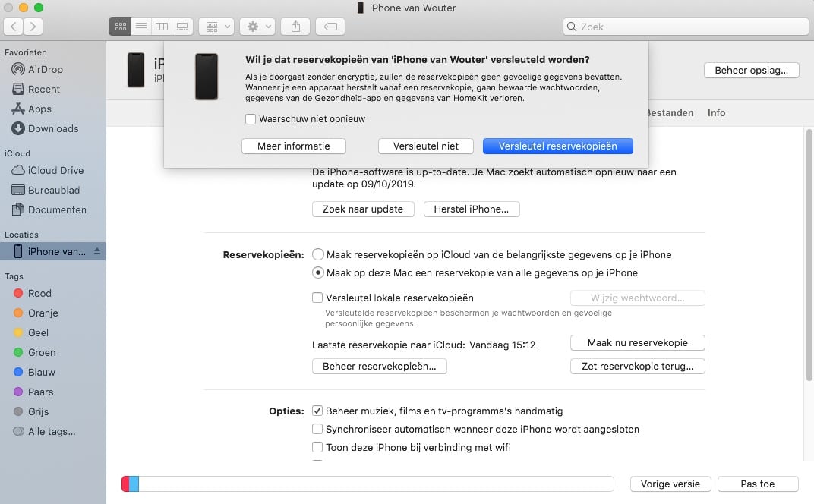
Task: Click the Pas toe button
Action: click(758, 484)
